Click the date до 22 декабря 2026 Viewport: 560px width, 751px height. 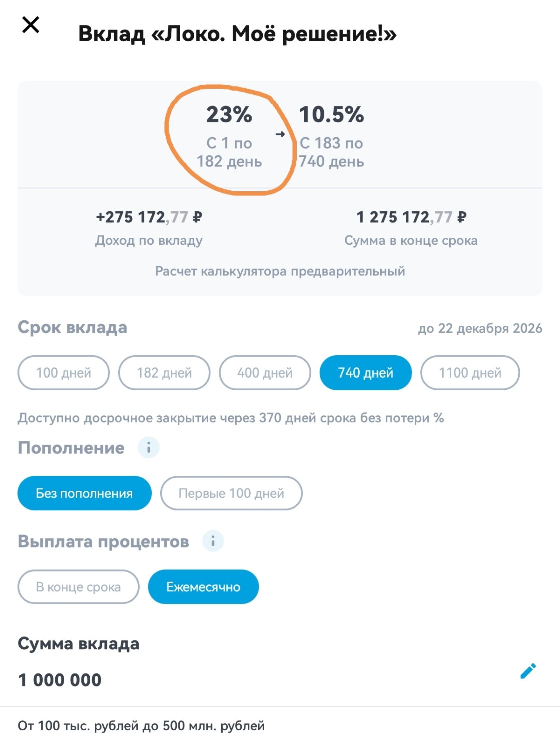click(480, 328)
